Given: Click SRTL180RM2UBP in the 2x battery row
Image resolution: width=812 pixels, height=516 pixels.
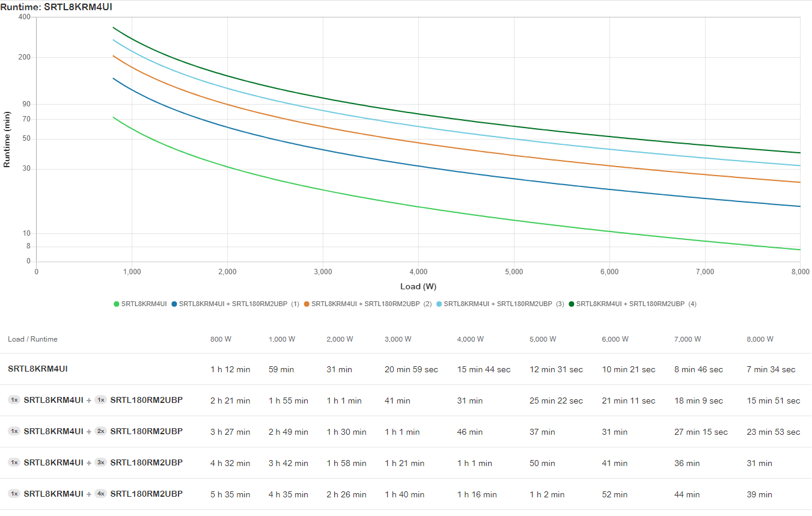Looking at the screenshot, I should click(x=146, y=431).
